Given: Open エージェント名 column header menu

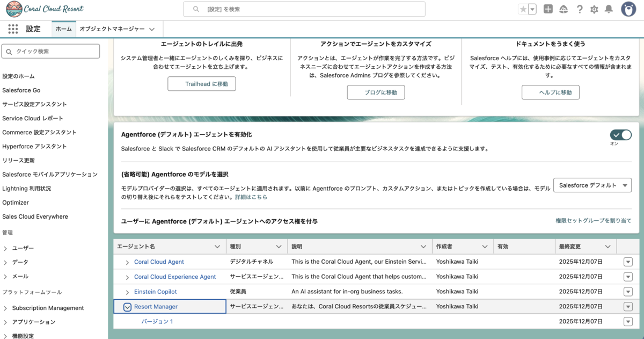Looking at the screenshot, I should [x=217, y=247].
